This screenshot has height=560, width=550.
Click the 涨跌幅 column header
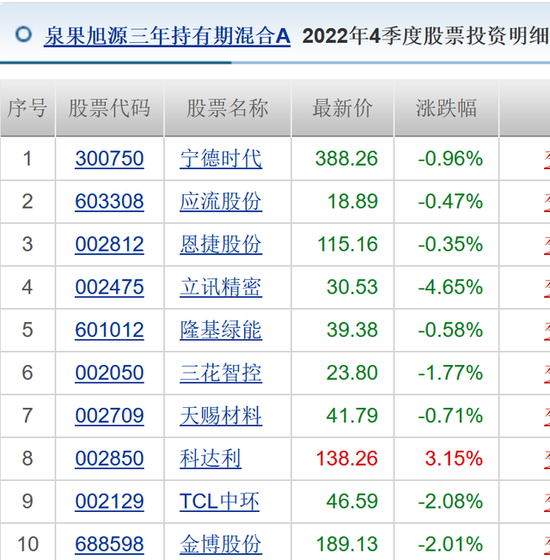(446, 108)
